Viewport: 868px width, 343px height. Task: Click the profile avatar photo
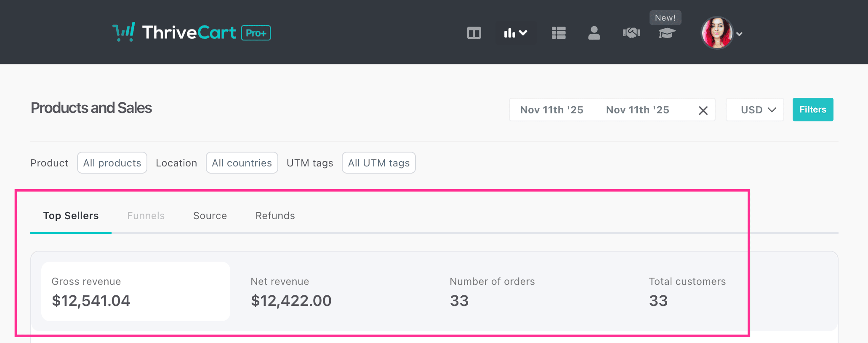click(x=717, y=33)
